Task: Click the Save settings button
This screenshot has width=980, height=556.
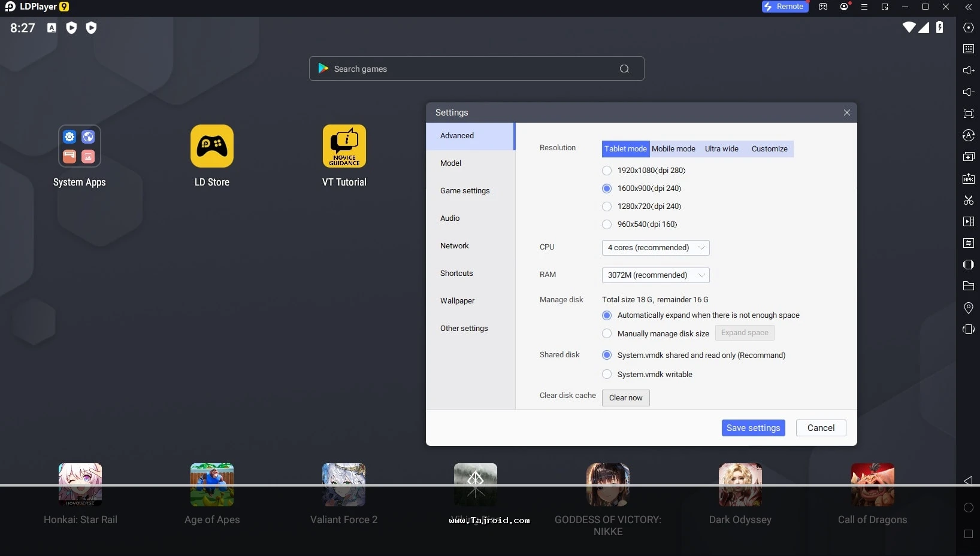Action: pyautogui.click(x=753, y=428)
